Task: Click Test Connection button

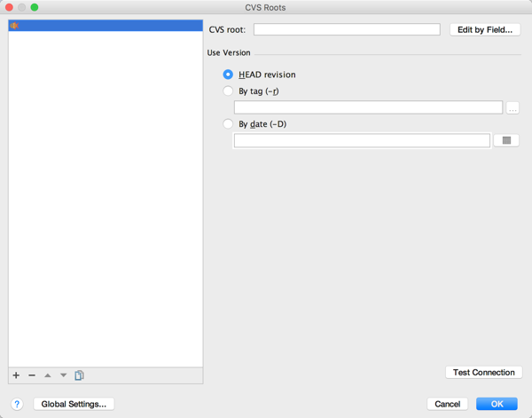Action: (x=484, y=373)
